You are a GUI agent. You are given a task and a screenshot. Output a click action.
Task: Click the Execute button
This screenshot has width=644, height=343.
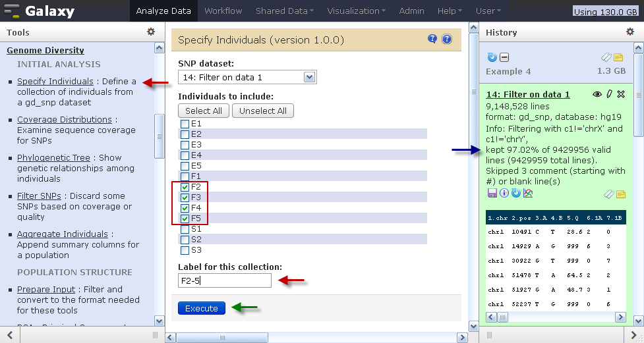[202, 308]
